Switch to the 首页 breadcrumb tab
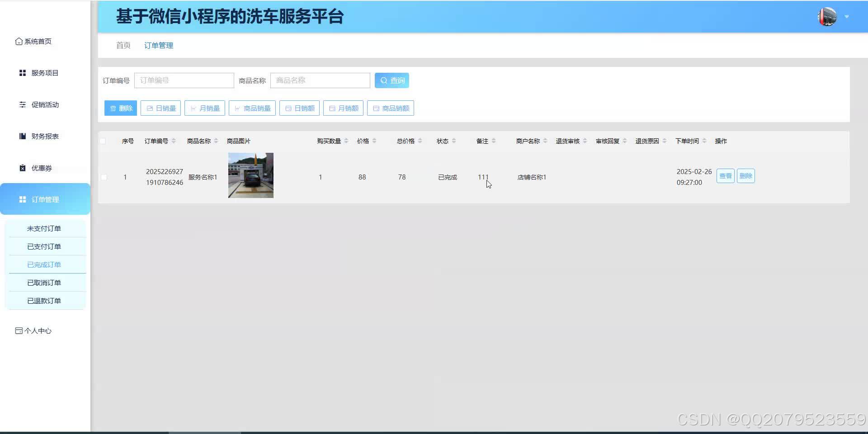Screen dimensions: 868x434 point(123,45)
